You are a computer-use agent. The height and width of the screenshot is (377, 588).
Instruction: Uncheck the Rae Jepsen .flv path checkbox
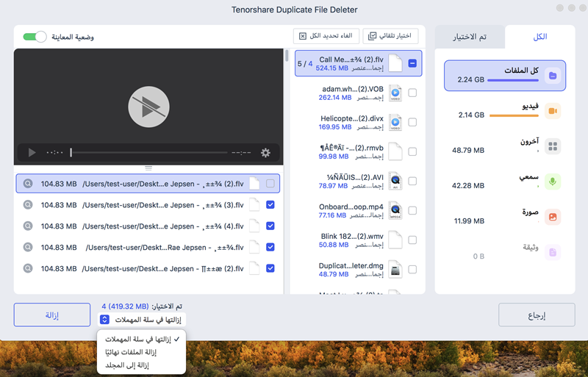click(270, 247)
